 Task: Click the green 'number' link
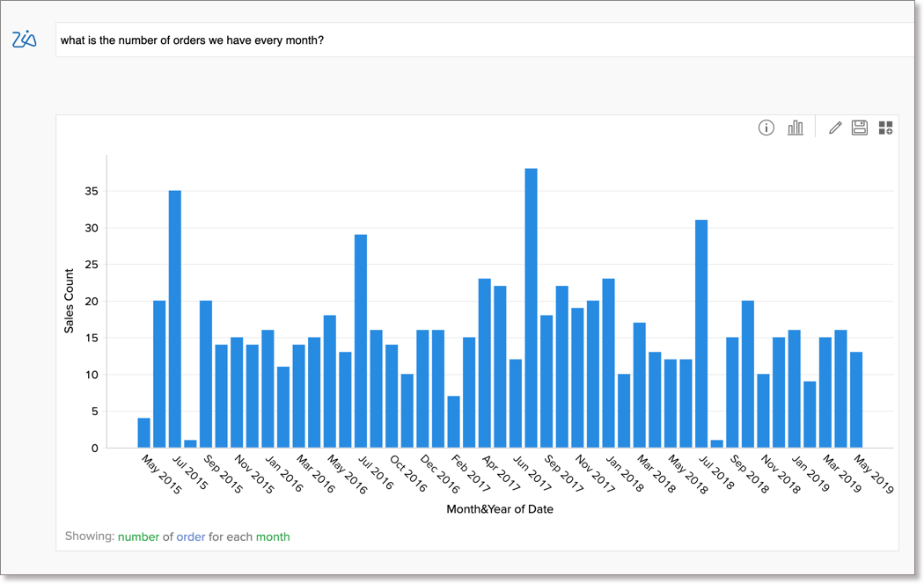click(140, 537)
